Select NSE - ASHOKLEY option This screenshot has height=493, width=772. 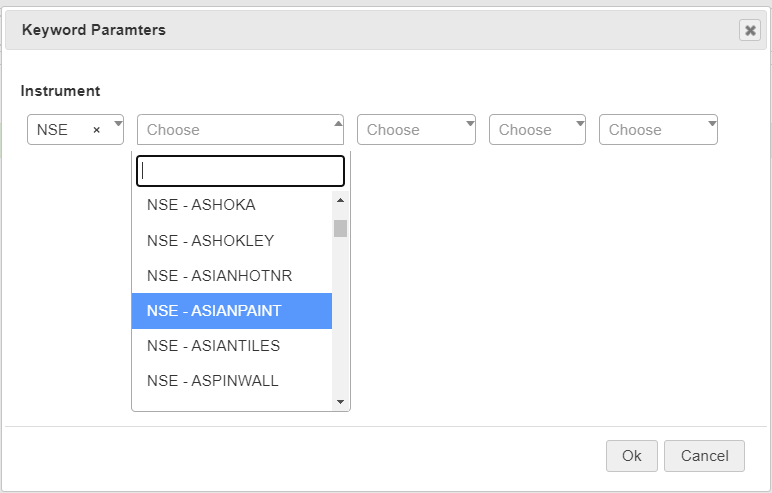(x=232, y=240)
